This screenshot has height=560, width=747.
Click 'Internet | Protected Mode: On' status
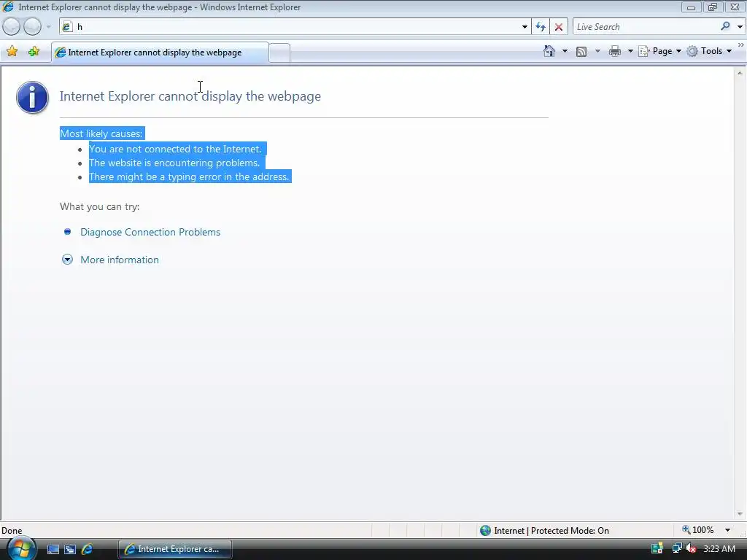551,531
